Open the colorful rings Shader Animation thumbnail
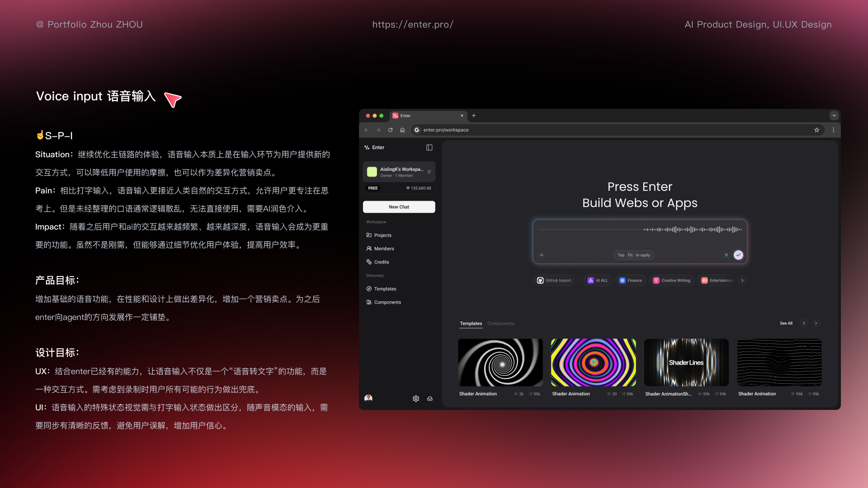The height and width of the screenshot is (488, 868). pyautogui.click(x=593, y=362)
